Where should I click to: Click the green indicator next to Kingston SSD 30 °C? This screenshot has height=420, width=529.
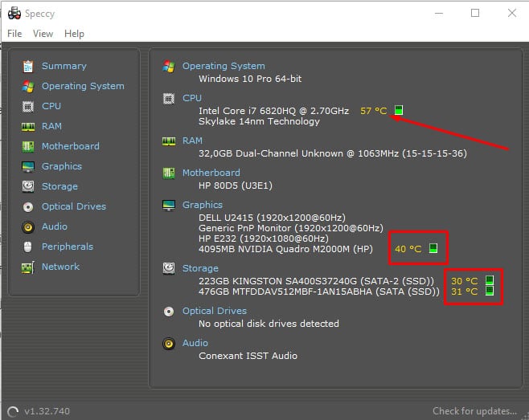point(490,279)
